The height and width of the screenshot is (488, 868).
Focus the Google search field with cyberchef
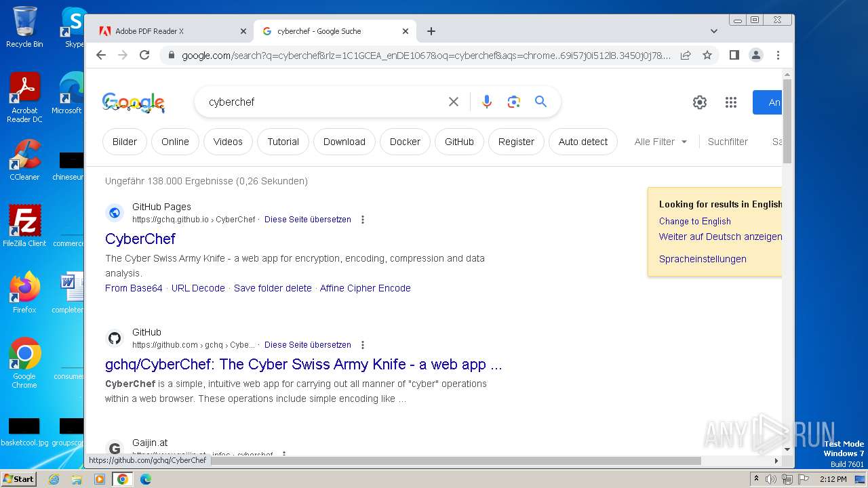[x=323, y=102]
